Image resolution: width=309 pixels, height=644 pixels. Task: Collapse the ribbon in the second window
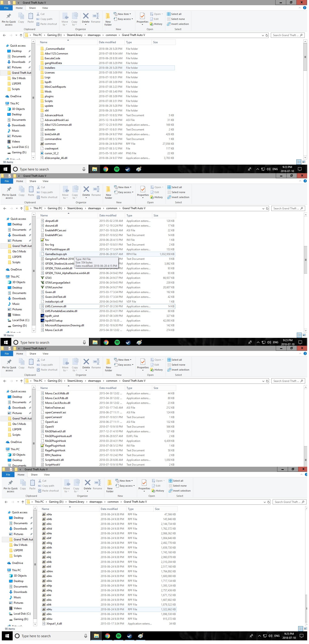(300, 181)
